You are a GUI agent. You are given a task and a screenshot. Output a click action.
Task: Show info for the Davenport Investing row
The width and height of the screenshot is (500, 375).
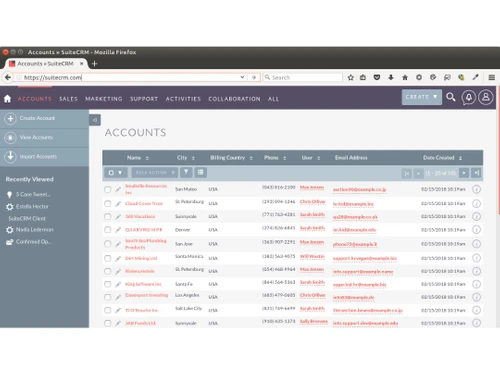click(476, 297)
